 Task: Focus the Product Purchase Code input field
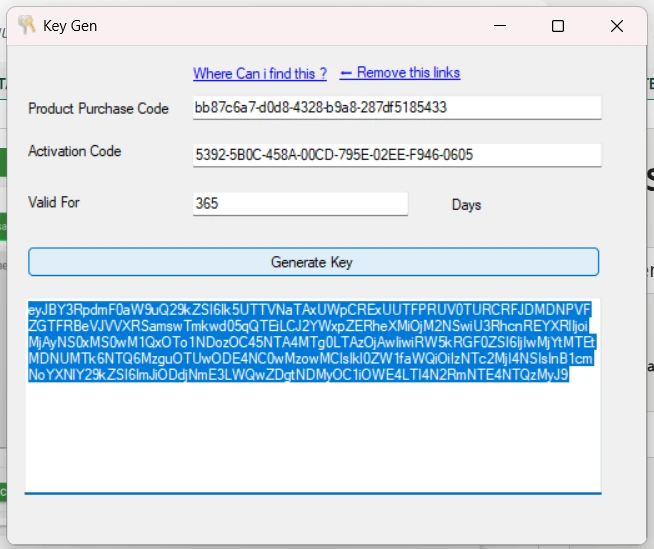click(x=396, y=107)
